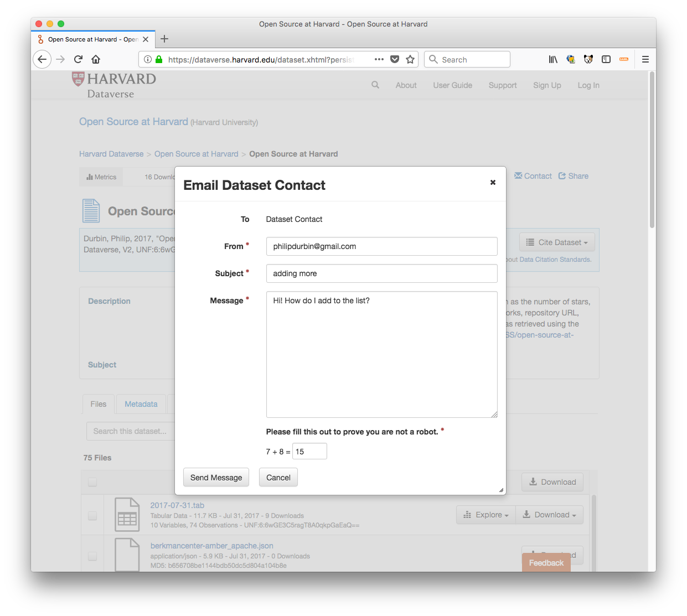Click inside the Message text area
Viewport: 687px width, 616px height.
coord(382,354)
